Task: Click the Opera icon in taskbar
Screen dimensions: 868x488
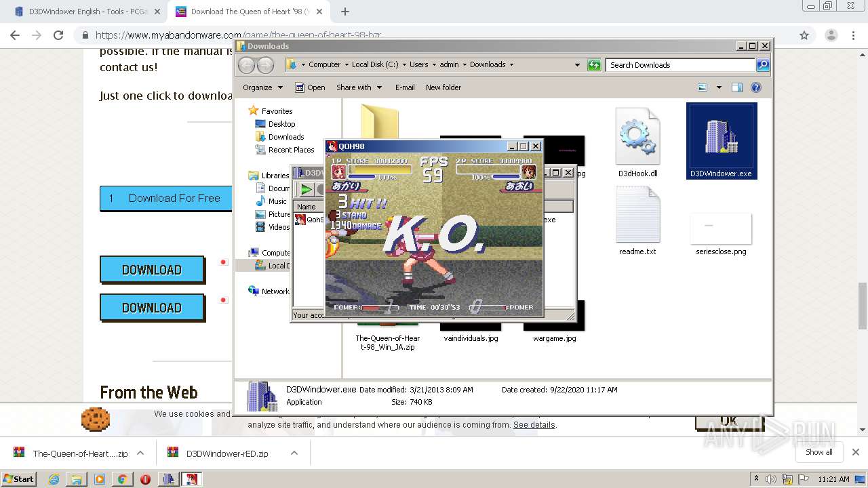Action: pyautogui.click(x=145, y=479)
